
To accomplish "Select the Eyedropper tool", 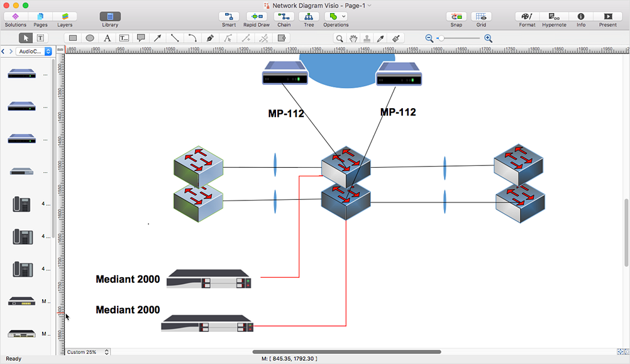I will coord(381,38).
